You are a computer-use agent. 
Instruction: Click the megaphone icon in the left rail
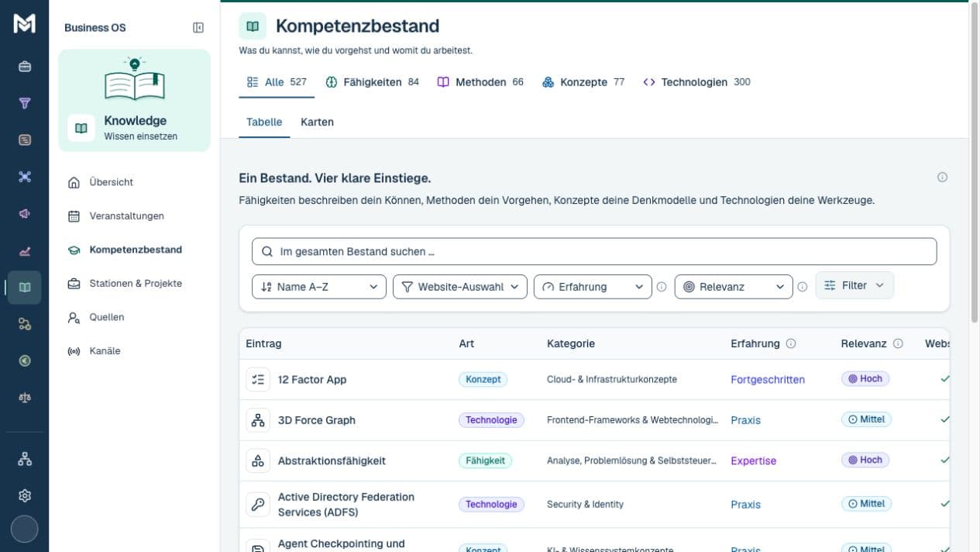pos(25,213)
